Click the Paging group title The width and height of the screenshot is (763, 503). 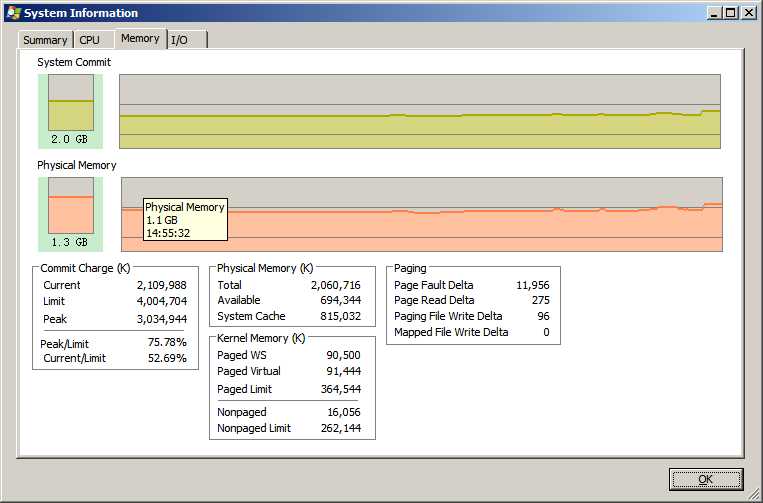point(410,268)
